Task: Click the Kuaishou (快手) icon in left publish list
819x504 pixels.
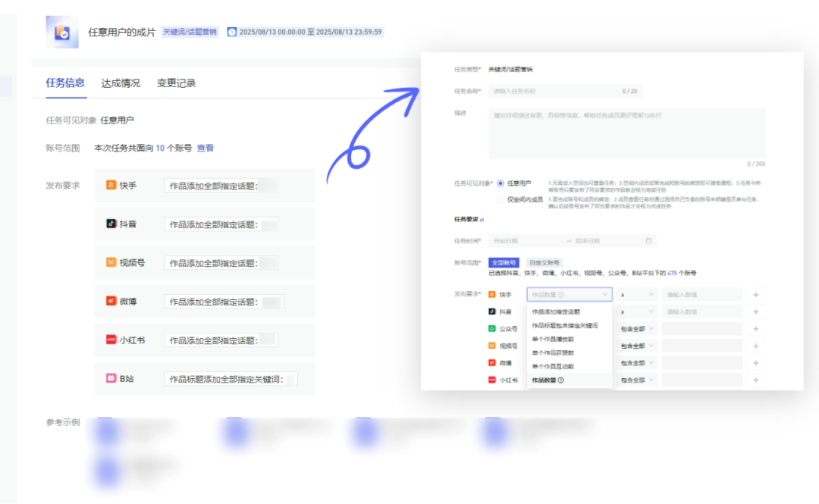Action: pos(111,185)
